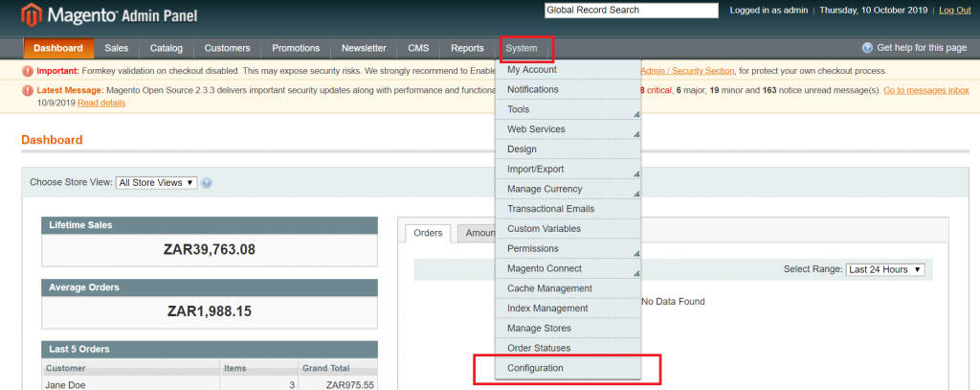Viewport: 980px width, 390px height.
Task: Open the Dashboard menu
Action: point(58,48)
